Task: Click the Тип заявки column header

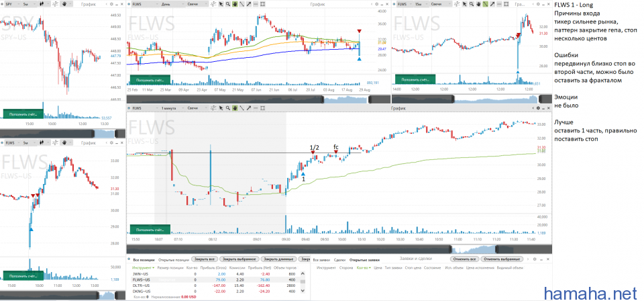Action: (394, 267)
